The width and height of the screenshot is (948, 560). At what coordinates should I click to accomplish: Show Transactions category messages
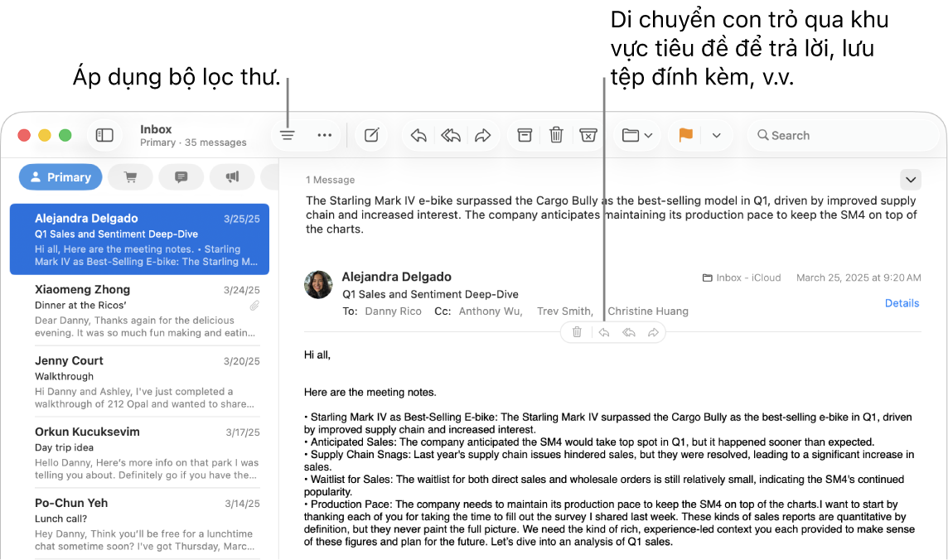point(130,176)
